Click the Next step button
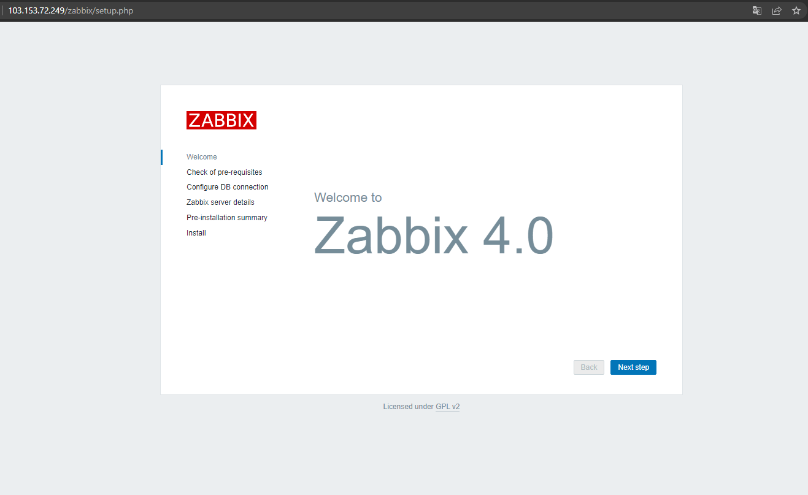The image size is (808, 495). (633, 367)
